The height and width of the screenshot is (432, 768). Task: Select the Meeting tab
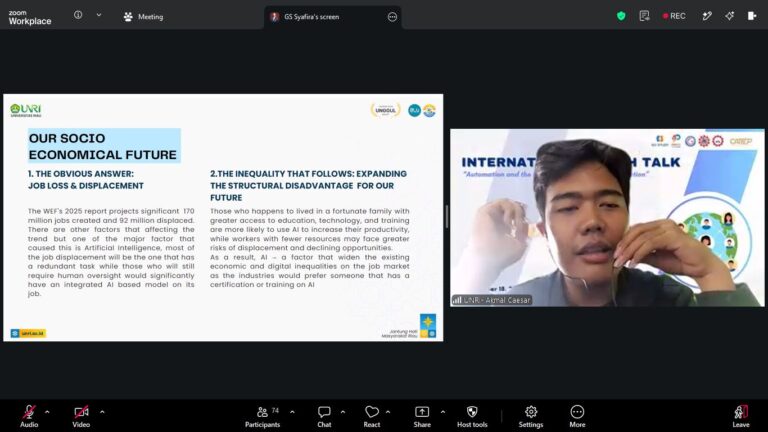pyautogui.click(x=144, y=17)
